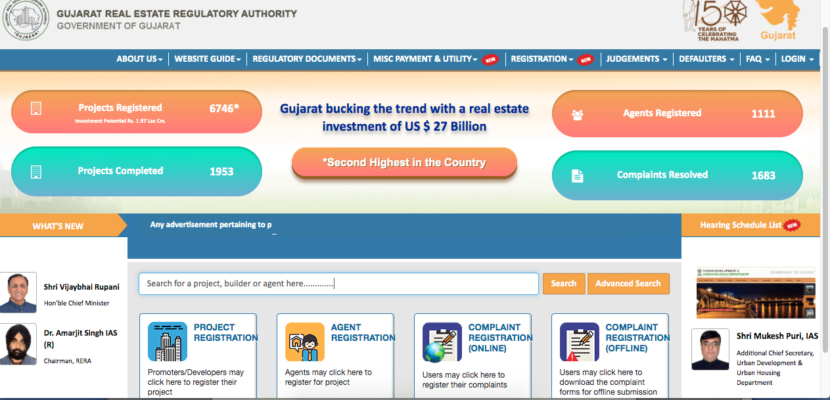The height and width of the screenshot is (400, 830).
Task: Open Complaint Registration (Online) link
Action: 500,338
